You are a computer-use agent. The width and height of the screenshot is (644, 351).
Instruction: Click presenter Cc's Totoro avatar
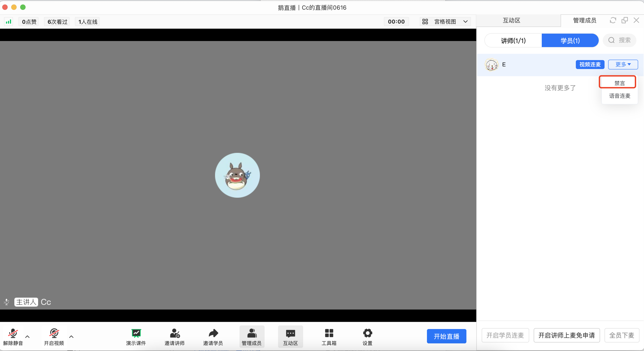pyautogui.click(x=237, y=175)
